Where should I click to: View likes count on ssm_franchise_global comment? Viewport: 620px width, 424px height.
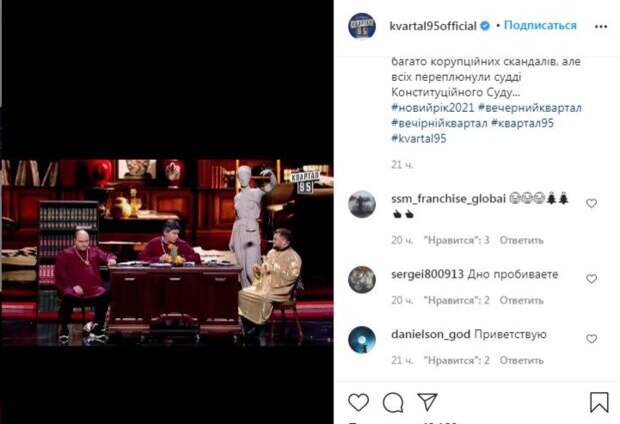[457, 240]
